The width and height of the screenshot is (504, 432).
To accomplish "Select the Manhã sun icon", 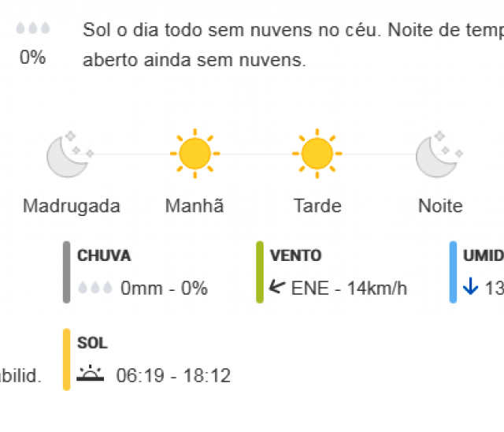I will tap(195, 154).
